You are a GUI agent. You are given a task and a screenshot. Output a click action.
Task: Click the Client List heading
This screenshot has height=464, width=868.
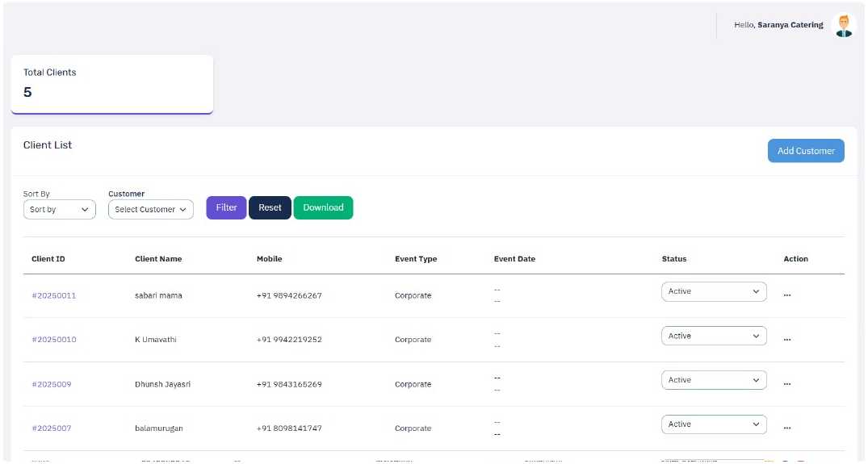coord(48,145)
